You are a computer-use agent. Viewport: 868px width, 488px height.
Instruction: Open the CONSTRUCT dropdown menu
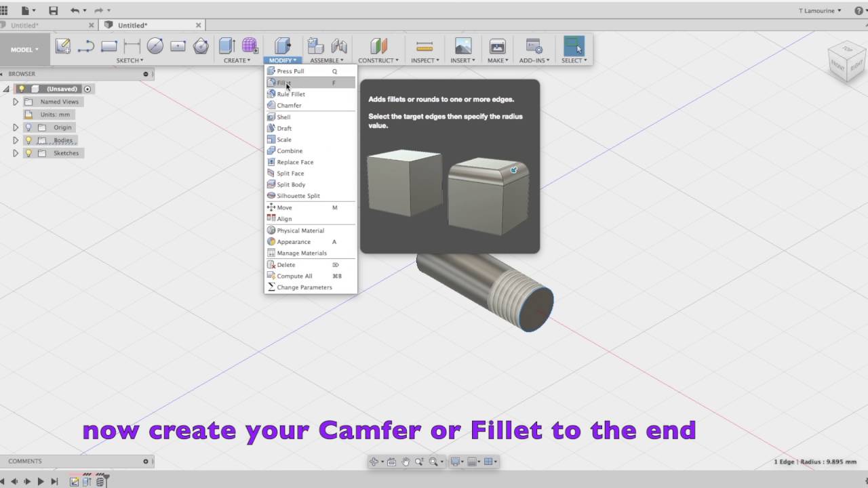click(378, 60)
